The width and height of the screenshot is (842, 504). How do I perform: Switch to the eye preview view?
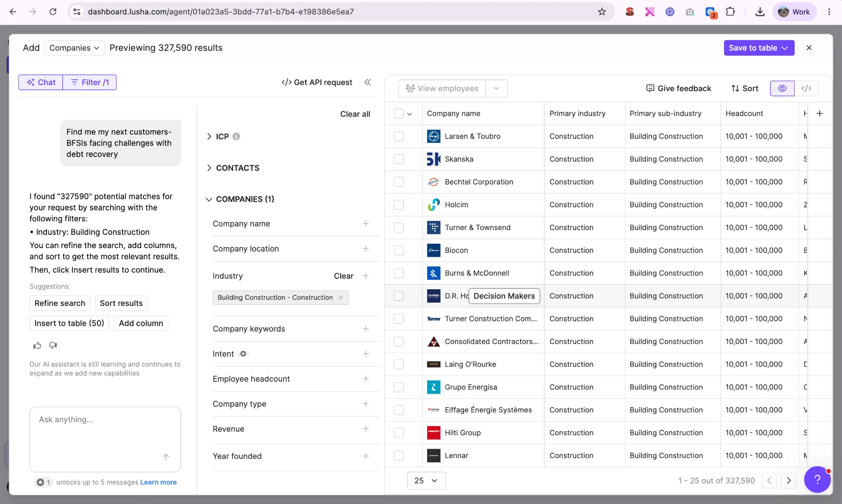click(x=782, y=89)
